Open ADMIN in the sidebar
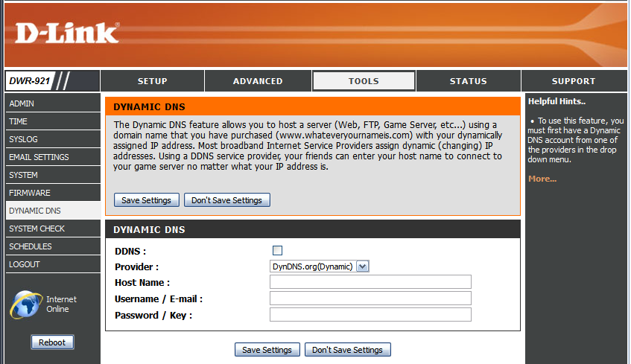The image size is (631, 364). pos(53,103)
